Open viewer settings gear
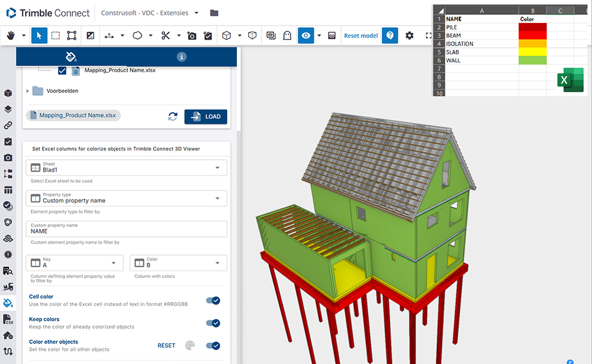 [x=409, y=36]
